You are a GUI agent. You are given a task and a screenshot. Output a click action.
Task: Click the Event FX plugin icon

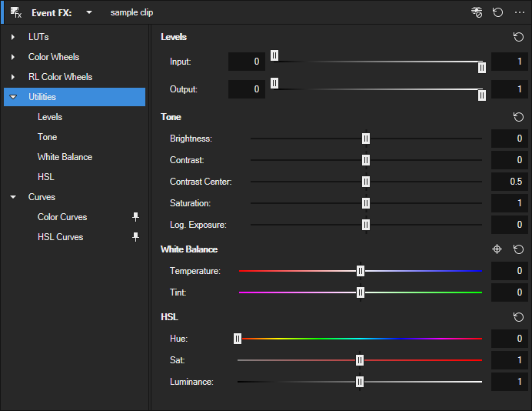coord(16,12)
